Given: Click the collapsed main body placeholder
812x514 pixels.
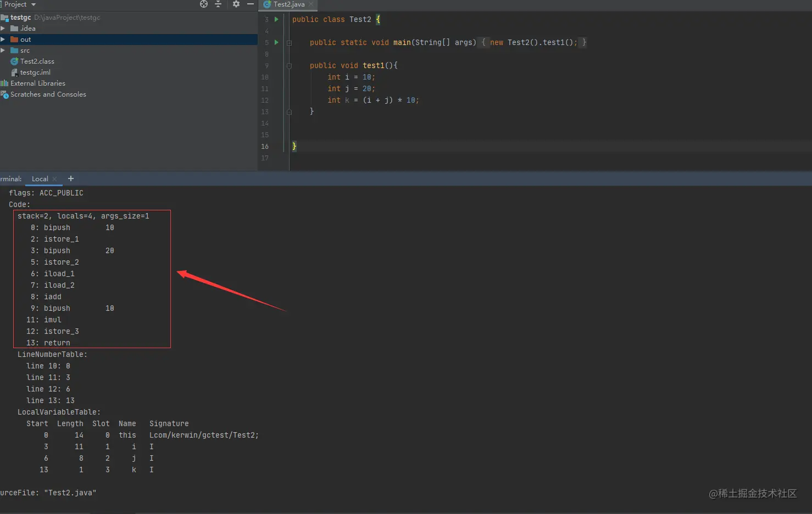Looking at the screenshot, I should point(532,42).
